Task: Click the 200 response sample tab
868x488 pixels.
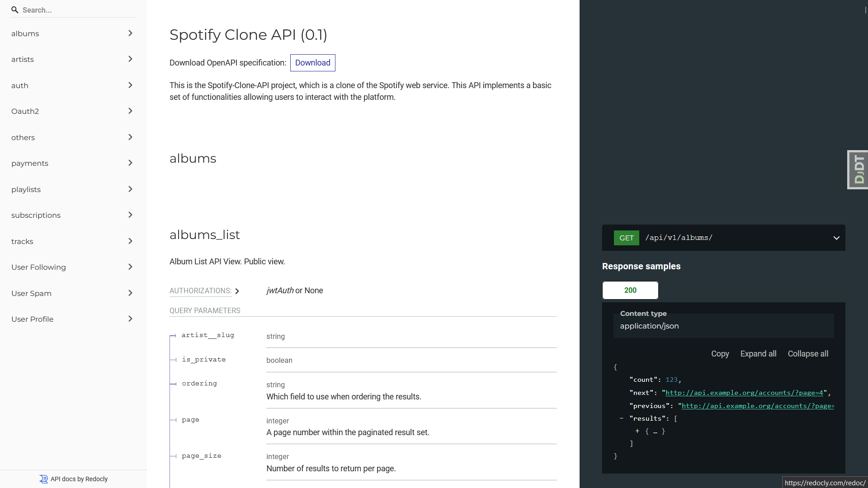Action: pos(630,290)
